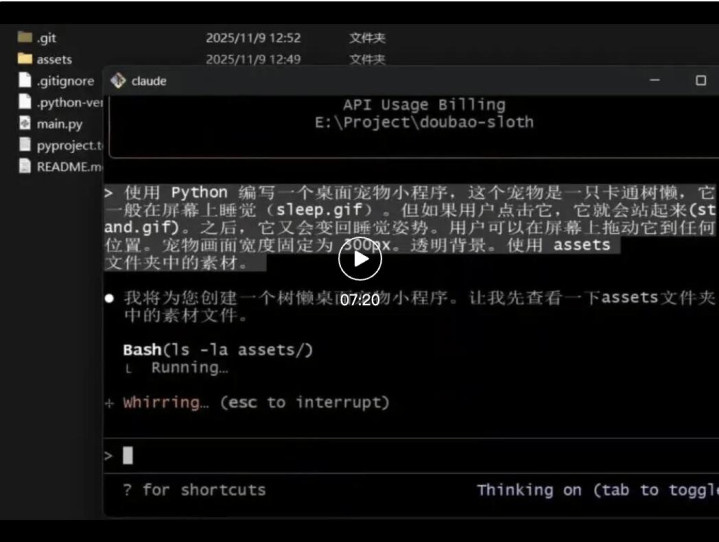The width and height of the screenshot is (719, 542).
Task: Minimize the claude terminal window
Action: (655, 80)
